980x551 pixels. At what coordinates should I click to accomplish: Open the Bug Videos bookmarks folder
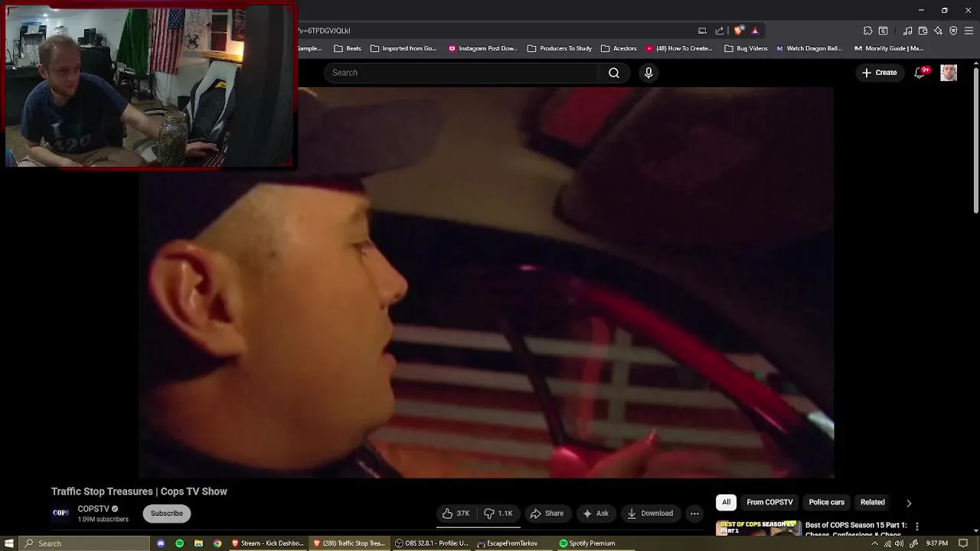(746, 48)
